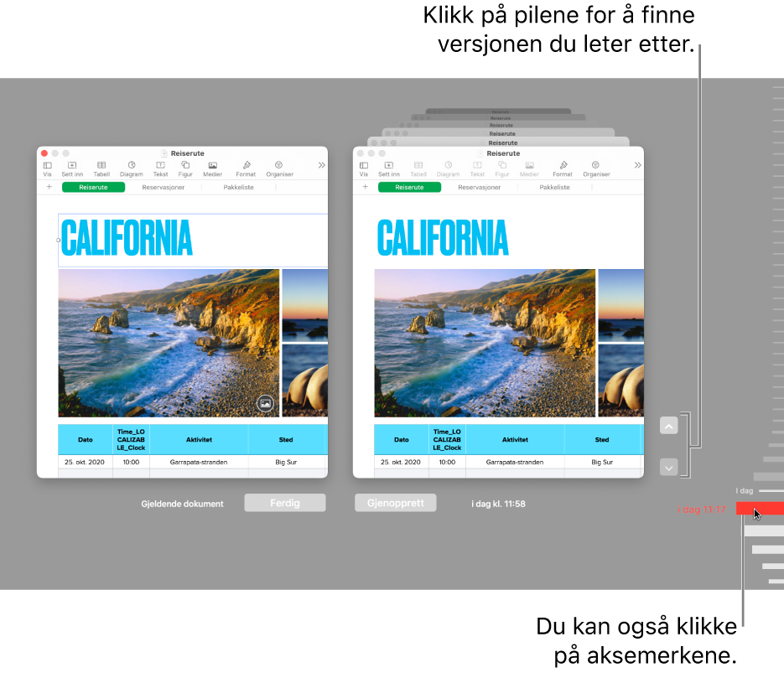Open Pakkeliste tab in current document
The height and width of the screenshot is (678, 784).
pyautogui.click(x=238, y=188)
